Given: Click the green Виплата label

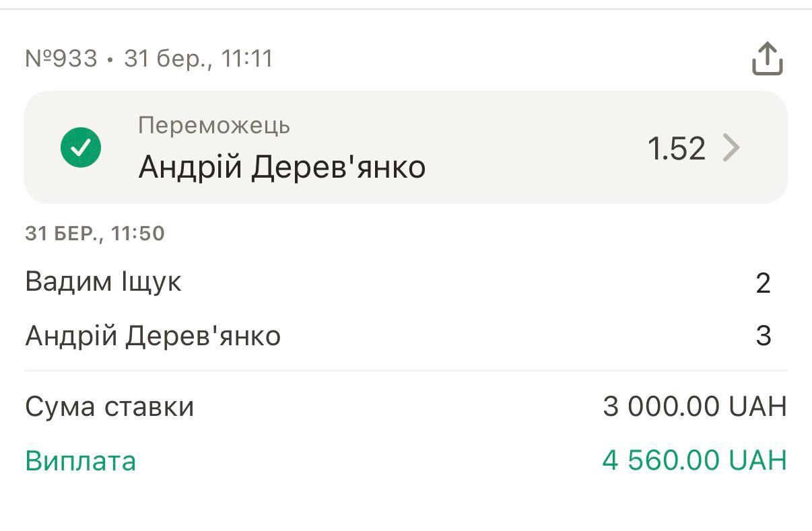Looking at the screenshot, I should click(x=81, y=461).
